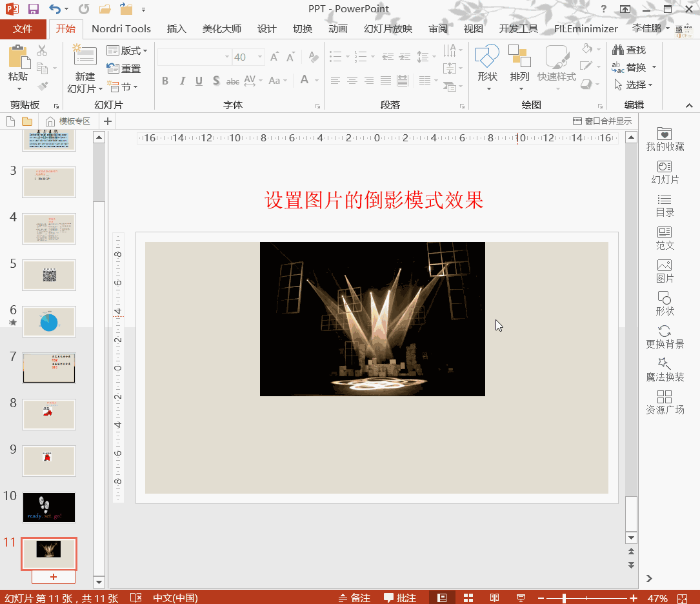
Task: Toggle Italic formatting
Action: click(x=182, y=81)
